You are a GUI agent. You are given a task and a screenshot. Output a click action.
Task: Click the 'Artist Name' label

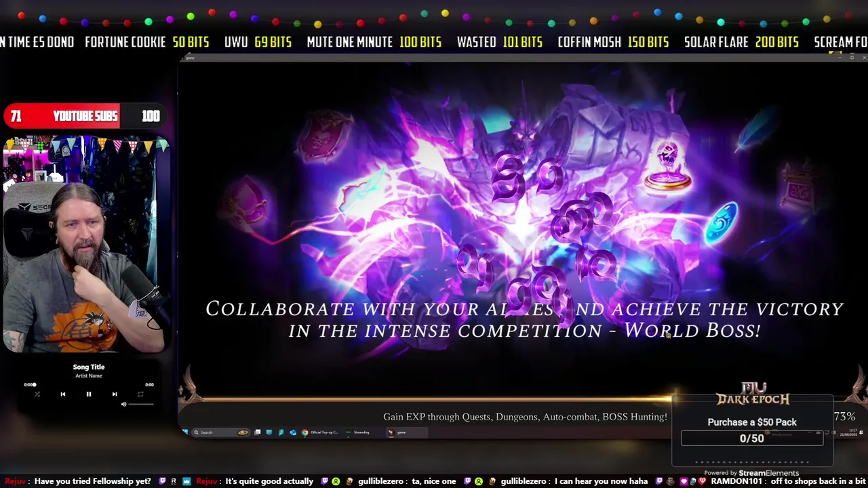point(89,375)
